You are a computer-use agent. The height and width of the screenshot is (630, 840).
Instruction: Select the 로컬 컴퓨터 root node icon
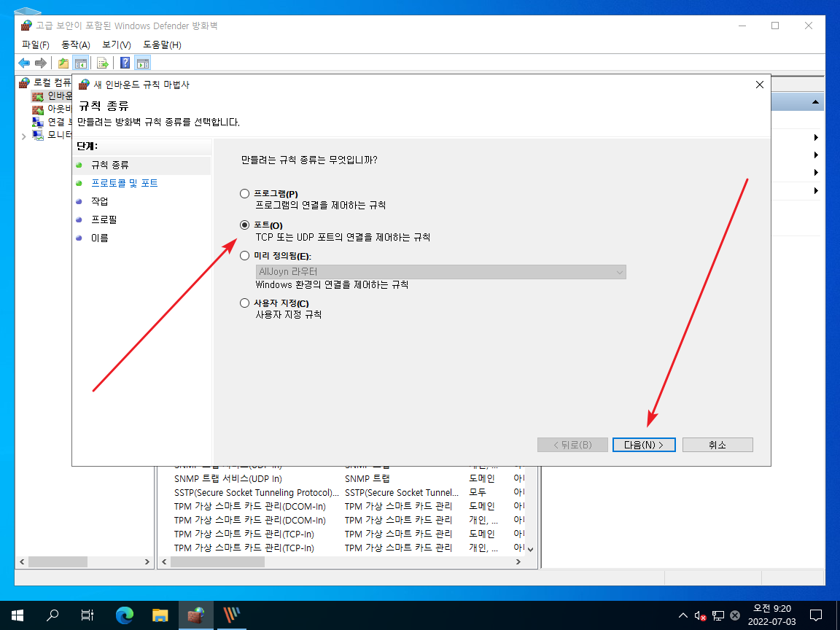(x=24, y=82)
